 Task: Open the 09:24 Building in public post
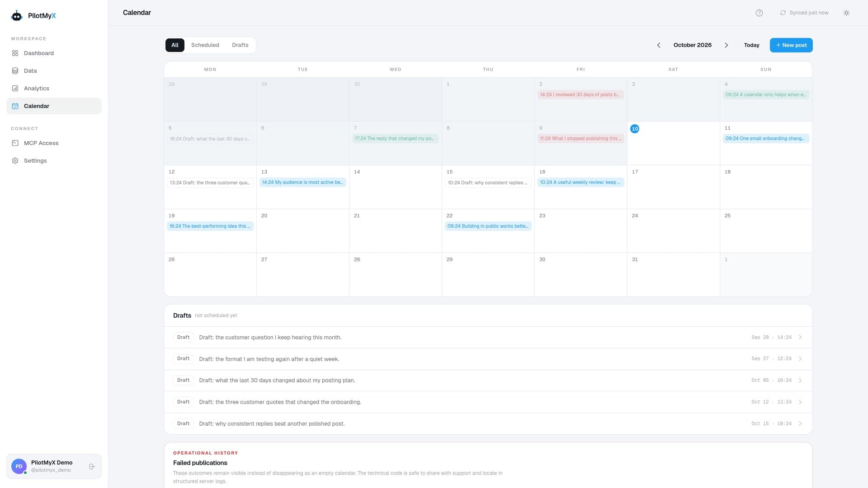488,226
